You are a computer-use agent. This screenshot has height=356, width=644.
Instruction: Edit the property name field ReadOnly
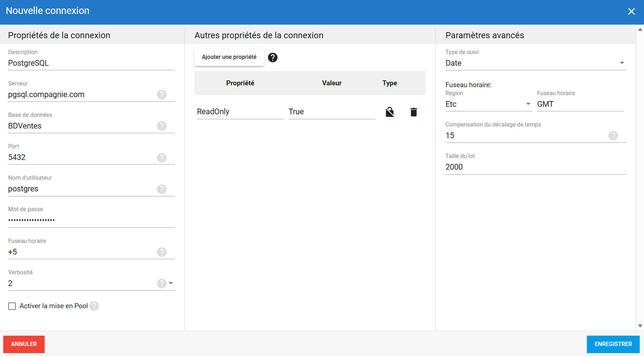[x=240, y=112]
